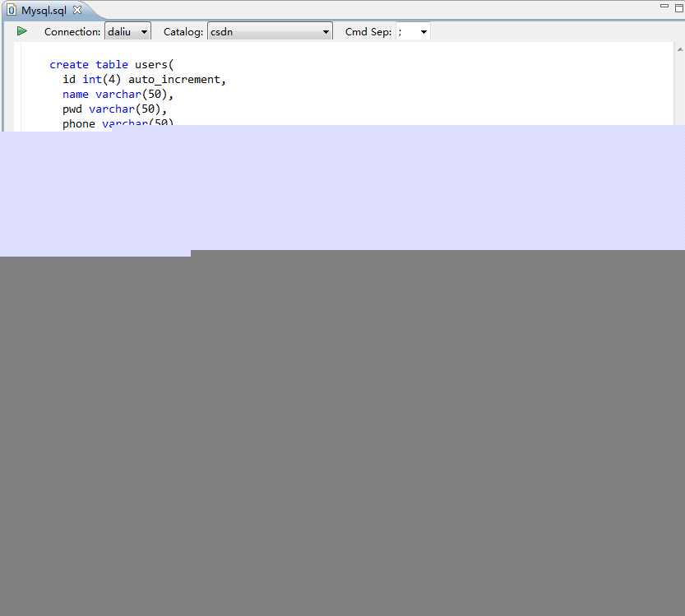Maximize the editor view
This screenshot has width=685, height=616.
click(679, 7)
